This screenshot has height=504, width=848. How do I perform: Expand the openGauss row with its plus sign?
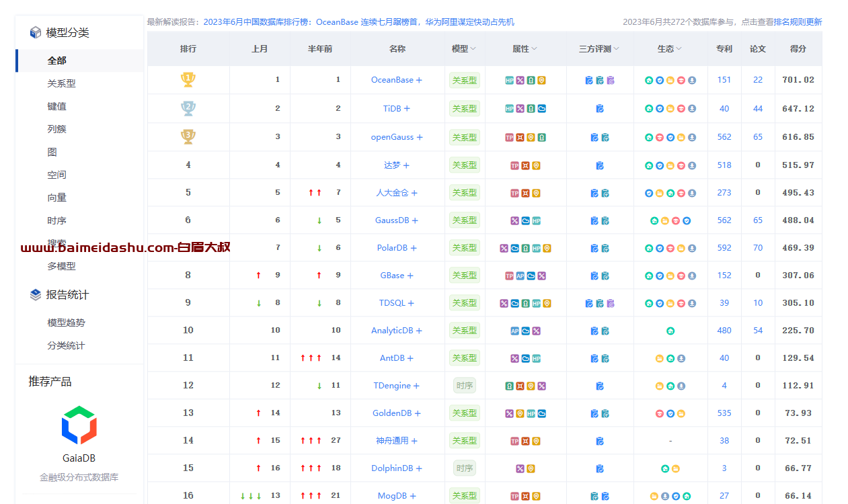pyautogui.click(x=420, y=137)
